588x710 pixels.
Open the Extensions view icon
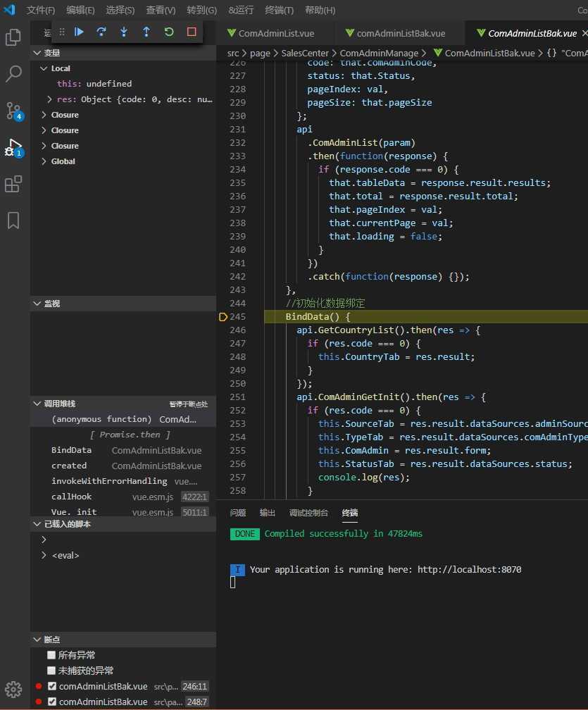(13, 184)
